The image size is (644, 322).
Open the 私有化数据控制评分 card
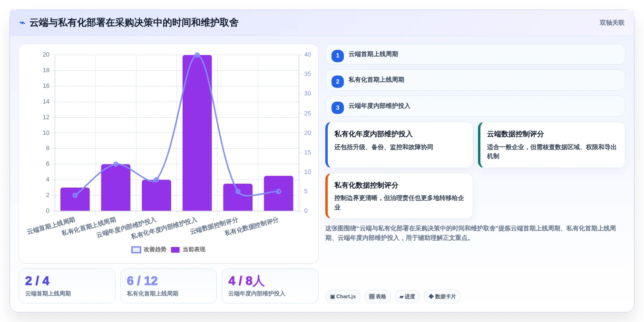point(399,196)
